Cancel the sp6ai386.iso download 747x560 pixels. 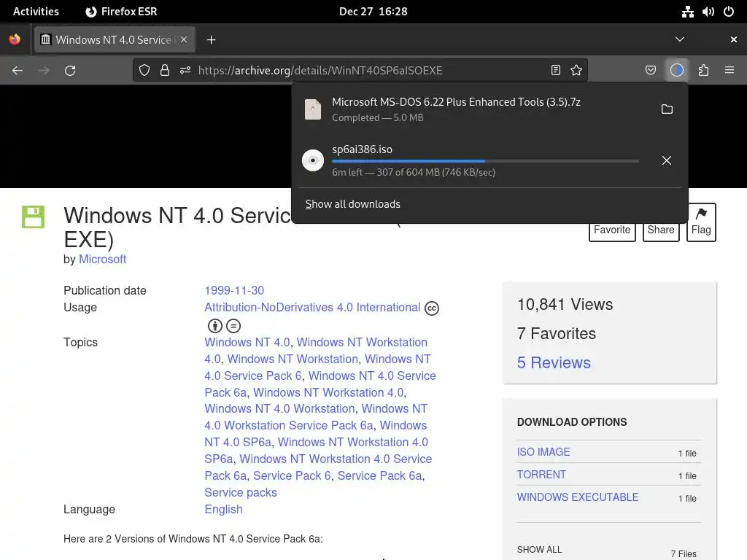coord(667,160)
